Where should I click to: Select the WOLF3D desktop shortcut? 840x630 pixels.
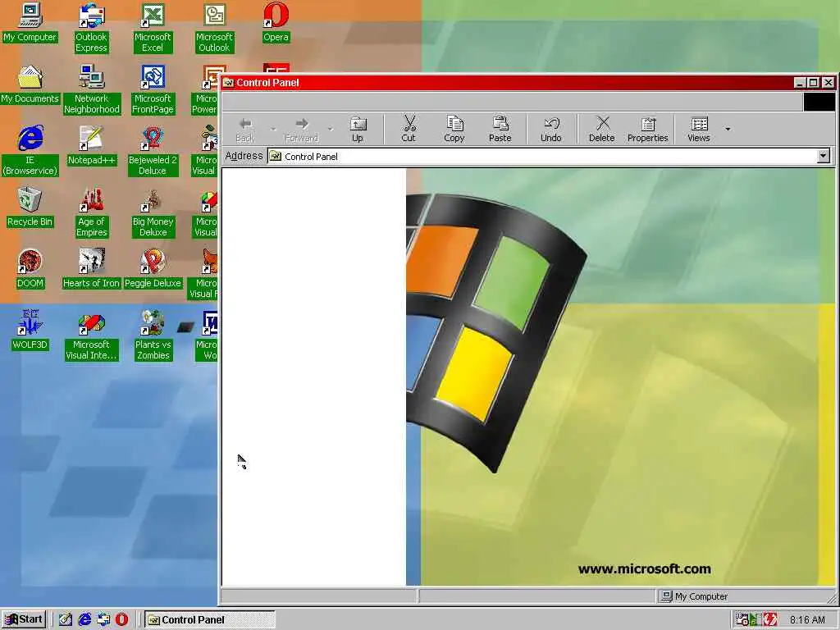(30, 331)
